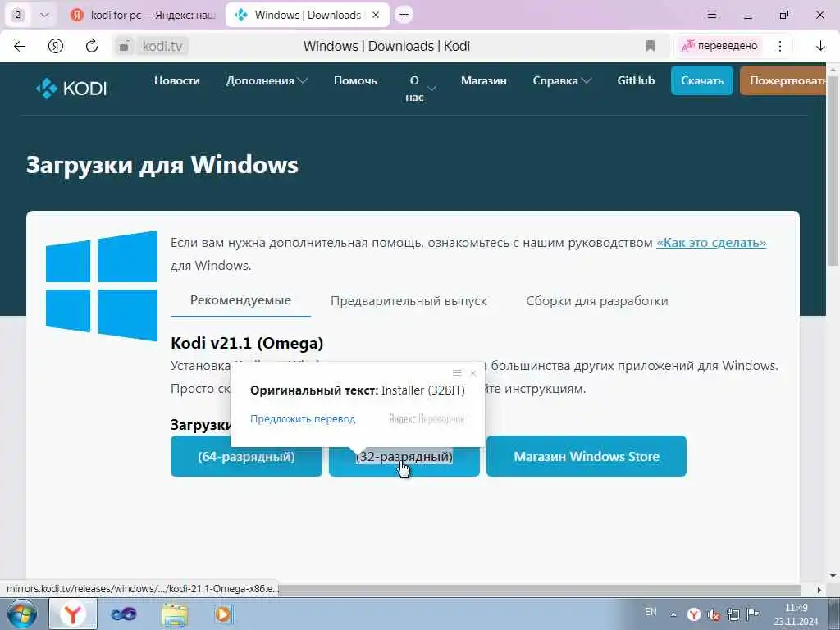Click the Предложить перевод link in the popup

coord(303,419)
